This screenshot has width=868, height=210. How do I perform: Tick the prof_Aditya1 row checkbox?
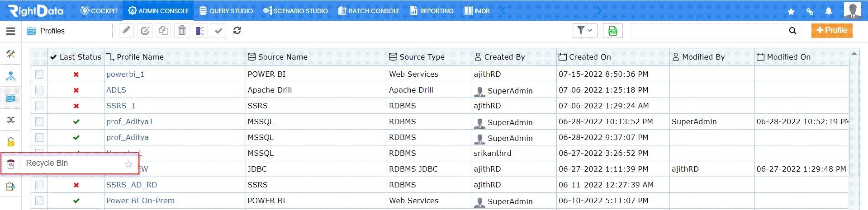(39, 121)
